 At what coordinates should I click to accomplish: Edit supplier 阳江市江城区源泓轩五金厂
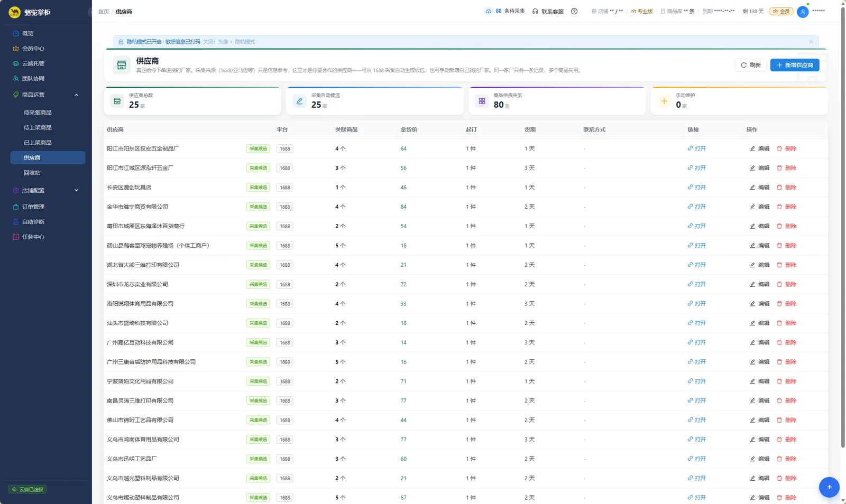tap(760, 168)
